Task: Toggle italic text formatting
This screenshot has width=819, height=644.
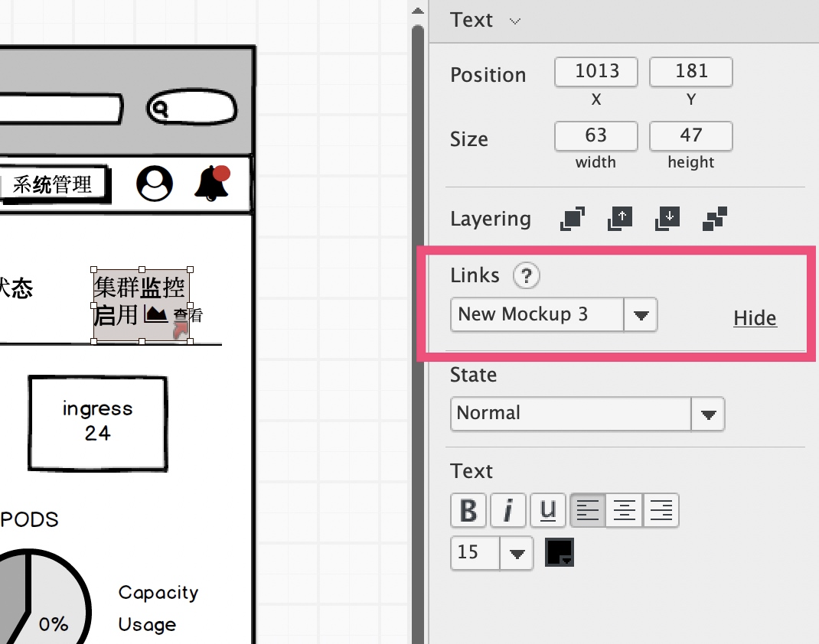Action: click(507, 510)
